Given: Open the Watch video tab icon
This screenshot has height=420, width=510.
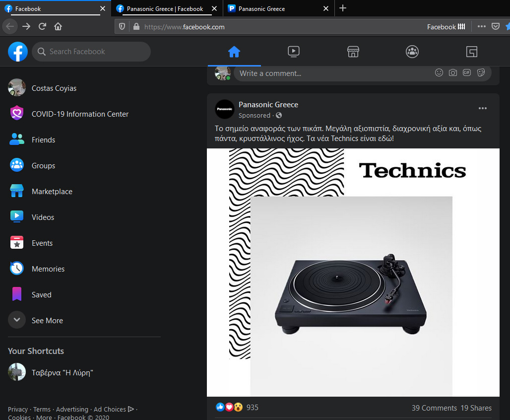Looking at the screenshot, I should coord(294,52).
